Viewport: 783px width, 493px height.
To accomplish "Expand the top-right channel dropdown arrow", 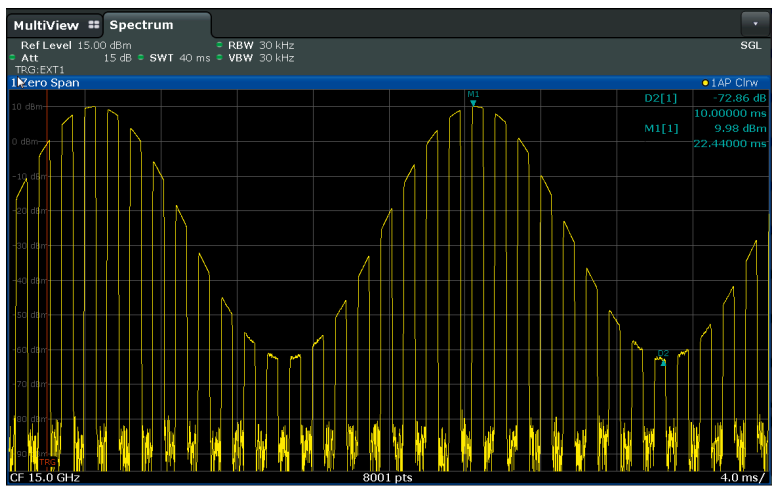I will pyautogui.click(x=756, y=23).
